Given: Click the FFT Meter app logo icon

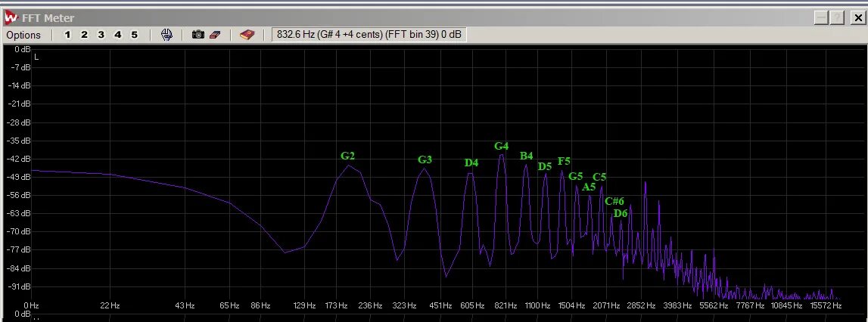Looking at the screenshot, I should 11,17.
